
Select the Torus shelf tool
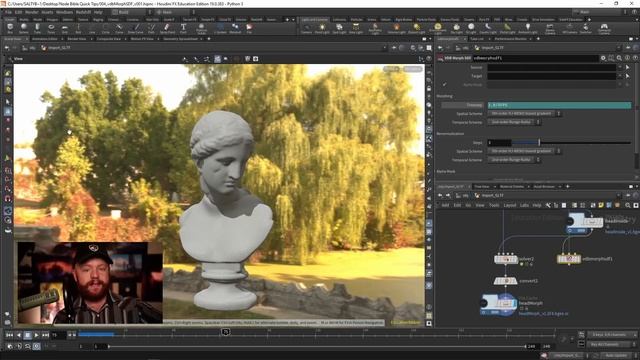(x=51, y=29)
